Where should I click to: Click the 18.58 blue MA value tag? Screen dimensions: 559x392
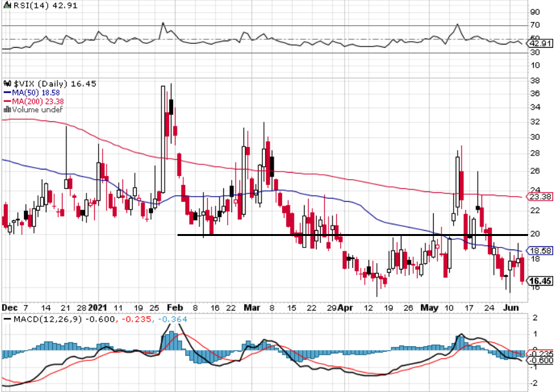coord(538,250)
